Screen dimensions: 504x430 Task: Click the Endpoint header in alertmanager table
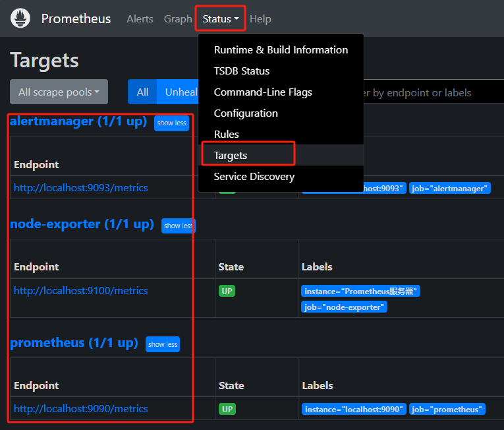(36, 164)
